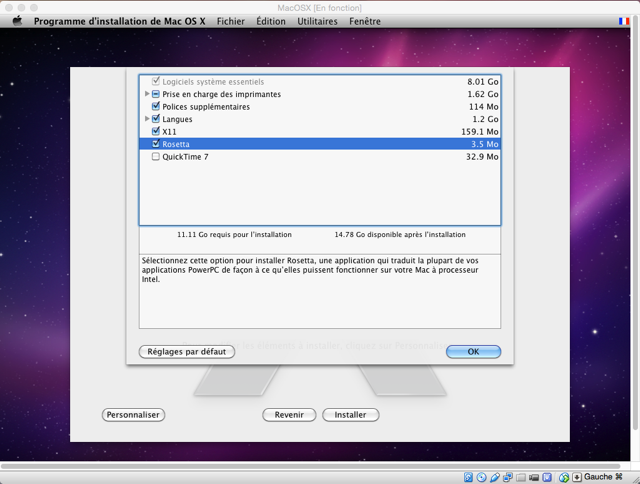Click VirtualBox mouse integration status icon
This screenshot has height=484, width=640.
(564, 477)
